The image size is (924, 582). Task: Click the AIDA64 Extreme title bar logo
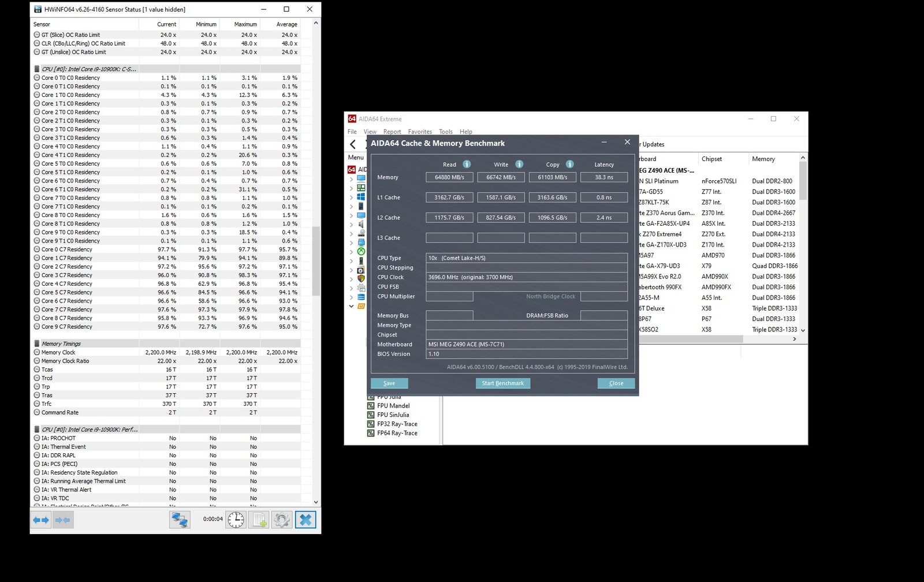(352, 119)
